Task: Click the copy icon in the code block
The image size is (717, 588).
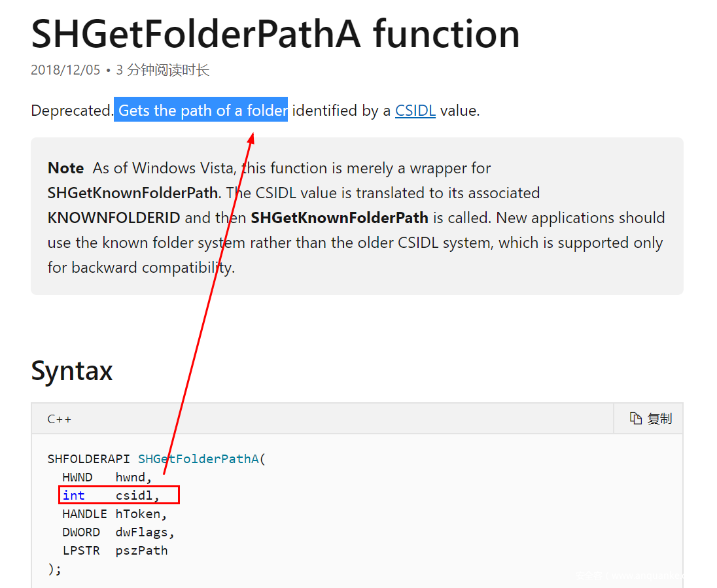Action: 635,419
